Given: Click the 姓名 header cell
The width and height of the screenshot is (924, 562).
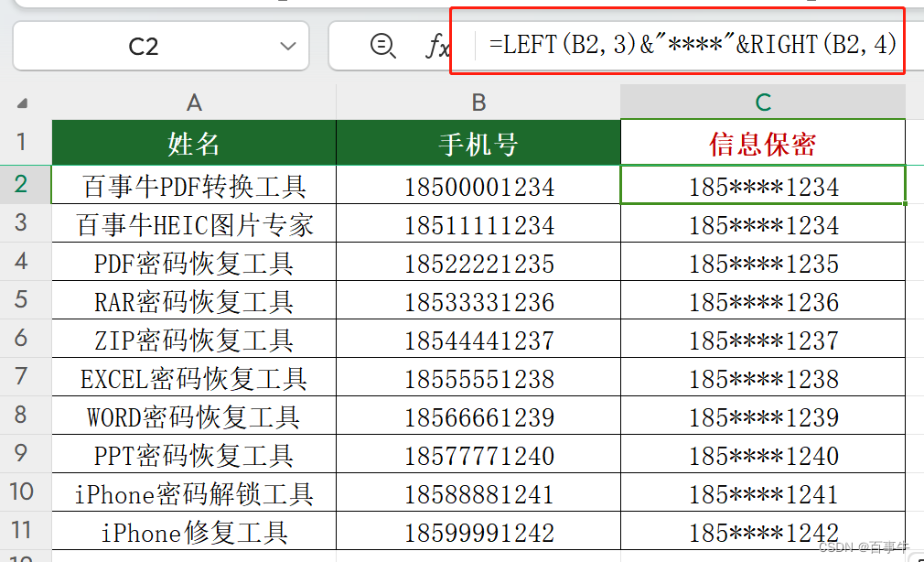Looking at the screenshot, I should tap(194, 143).
